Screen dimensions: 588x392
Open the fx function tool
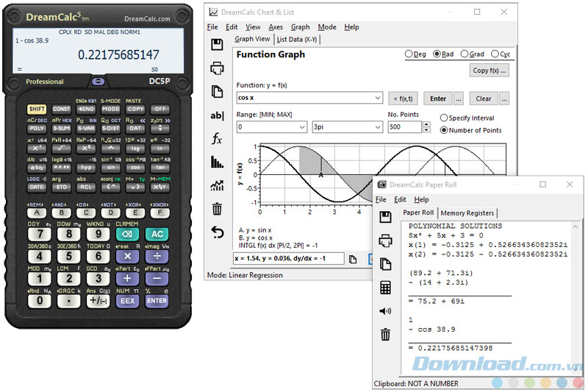tap(217, 139)
